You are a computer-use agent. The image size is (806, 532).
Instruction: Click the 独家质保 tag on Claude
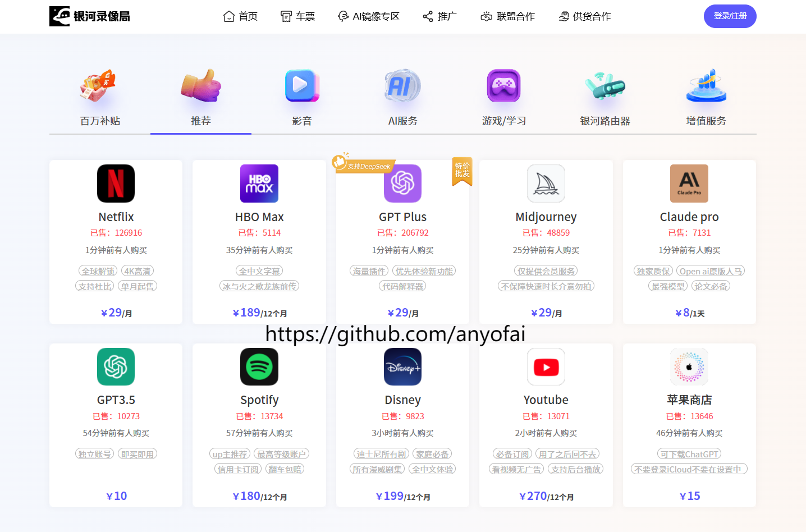pos(653,271)
